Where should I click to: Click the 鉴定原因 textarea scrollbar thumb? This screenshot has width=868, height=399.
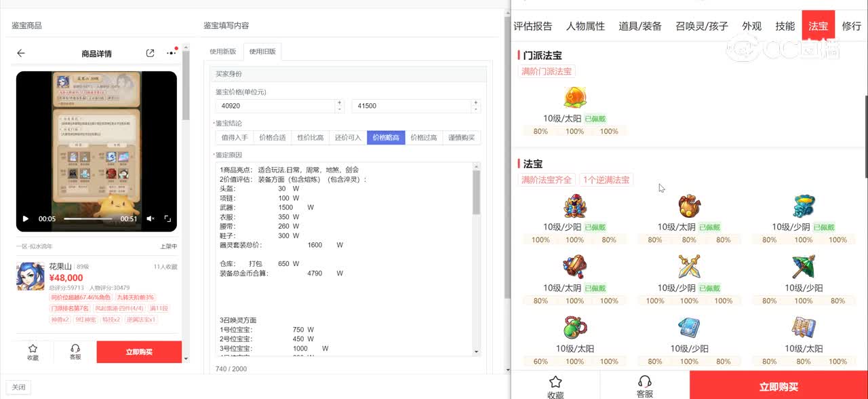point(477,192)
